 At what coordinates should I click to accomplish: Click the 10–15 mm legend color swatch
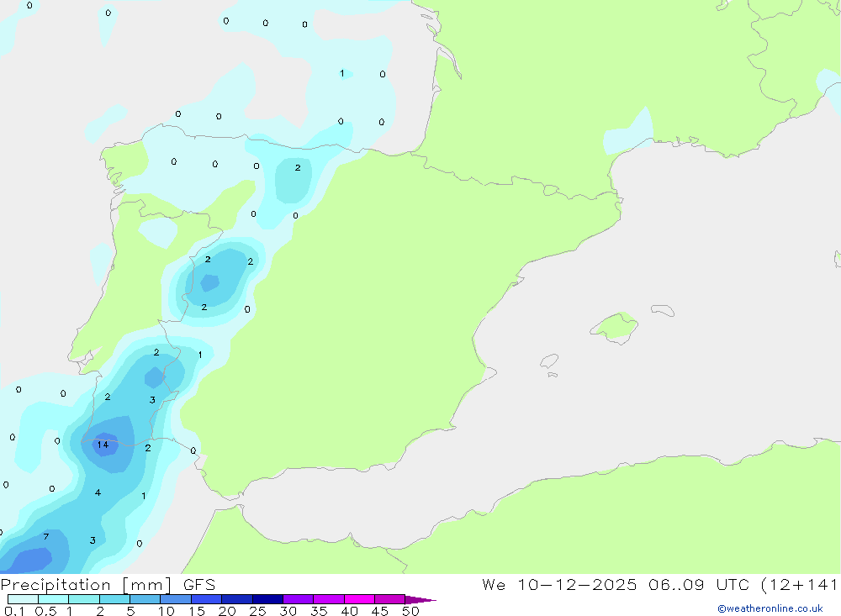click(176, 599)
